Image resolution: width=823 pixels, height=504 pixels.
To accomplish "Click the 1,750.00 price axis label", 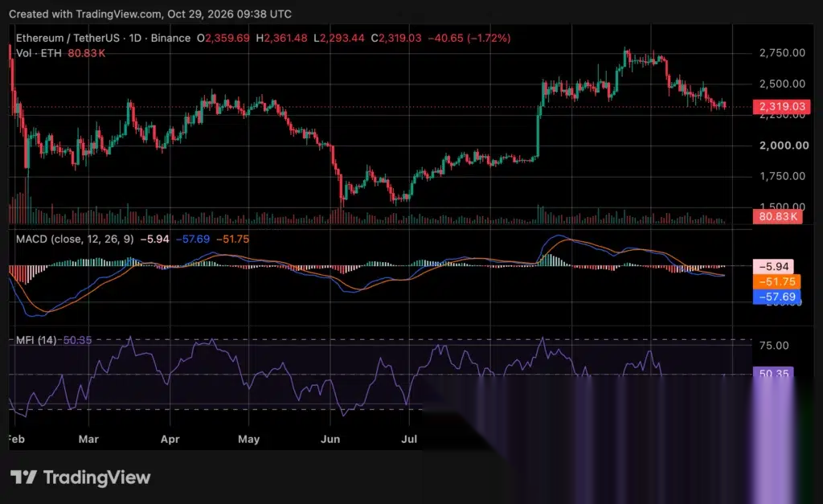I will point(782,176).
